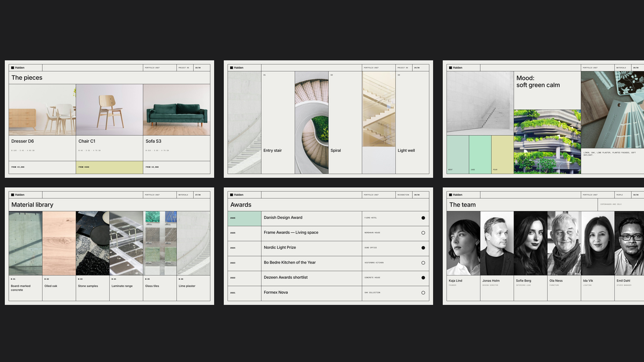The width and height of the screenshot is (644, 362).
Task: Open Ida Vik's portrait
Action: [597, 243]
